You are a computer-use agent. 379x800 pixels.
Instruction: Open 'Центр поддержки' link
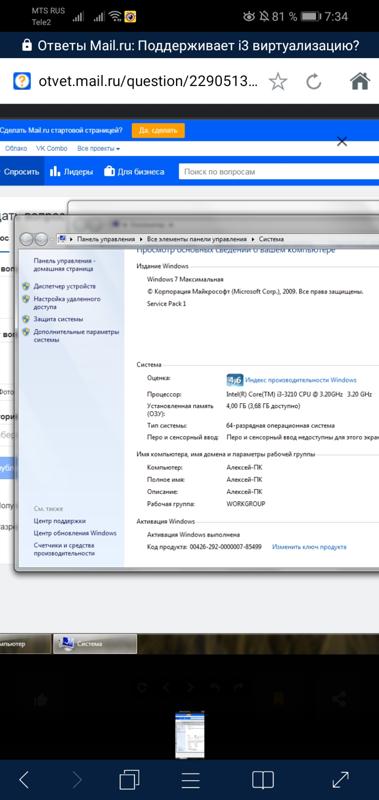tap(60, 521)
